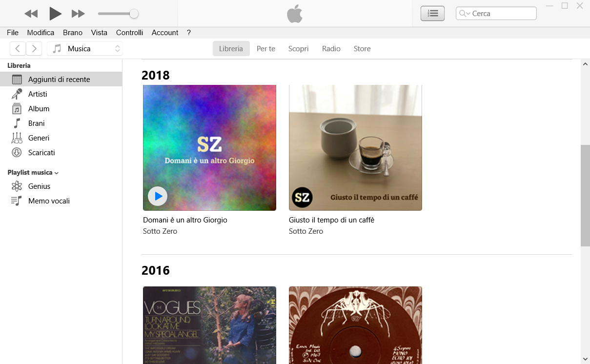
Task: Start playback with the main play button
Action: pos(55,14)
